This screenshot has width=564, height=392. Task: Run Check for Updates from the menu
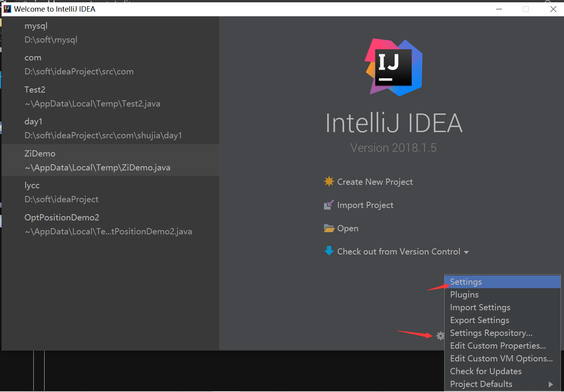coord(503,371)
